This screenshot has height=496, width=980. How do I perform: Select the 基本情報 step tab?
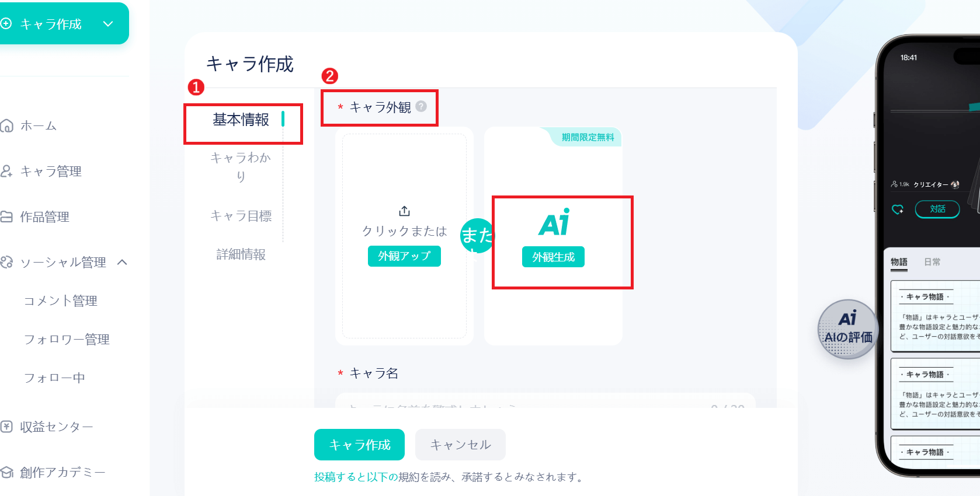(241, 120)
